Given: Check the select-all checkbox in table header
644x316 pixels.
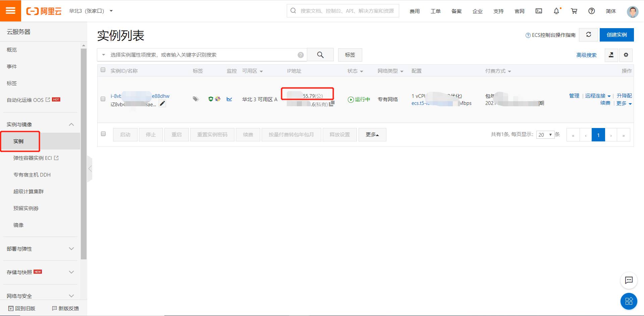Looking at the screenshot, I should [x=103, y=70].
